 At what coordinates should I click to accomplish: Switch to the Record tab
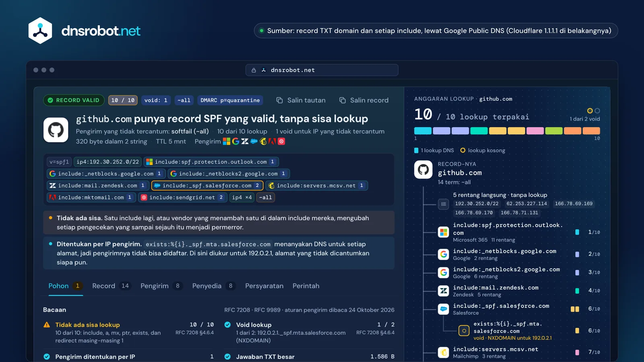point(111,286)
